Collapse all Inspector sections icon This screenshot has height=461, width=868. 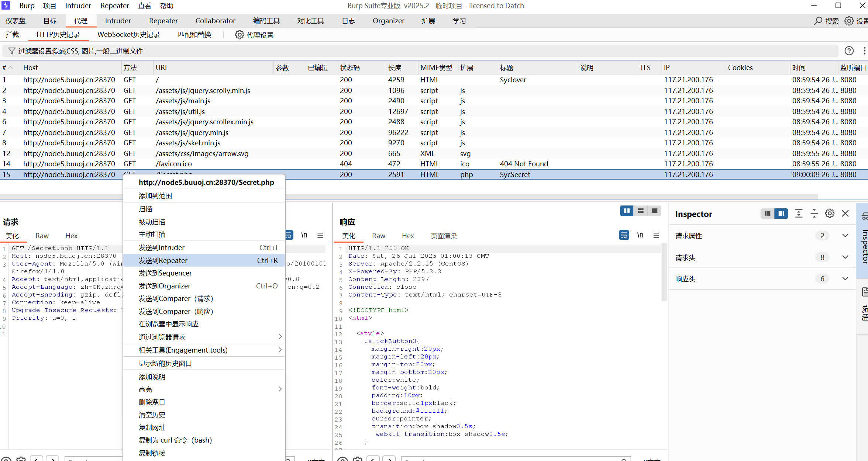[x=814, y=214]
